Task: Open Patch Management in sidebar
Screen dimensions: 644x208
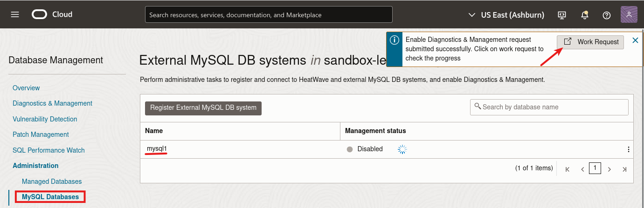Action: pyautogui.click(x=41, y=134)
